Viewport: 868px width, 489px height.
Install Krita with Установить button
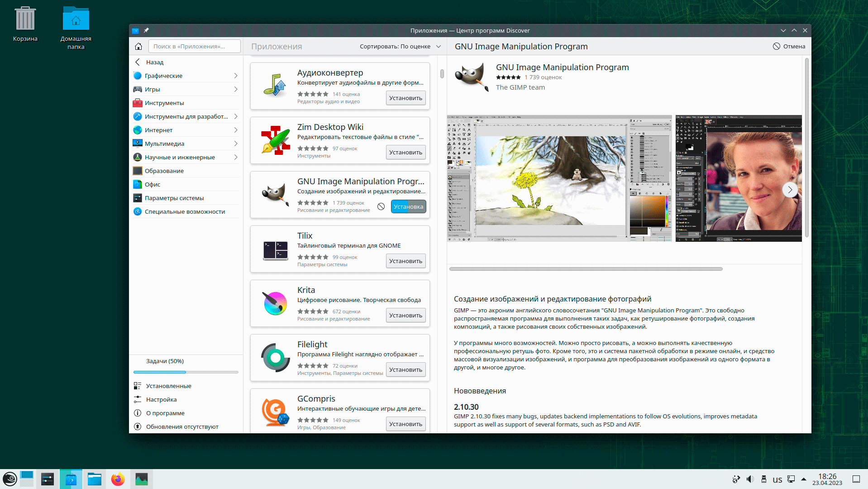point(405,315)
